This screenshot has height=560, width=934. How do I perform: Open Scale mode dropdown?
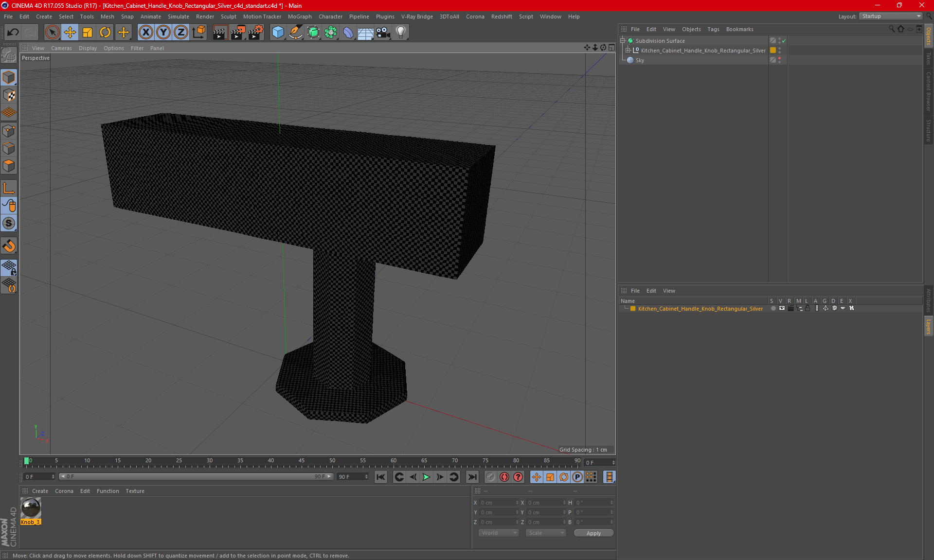(546, 533)
